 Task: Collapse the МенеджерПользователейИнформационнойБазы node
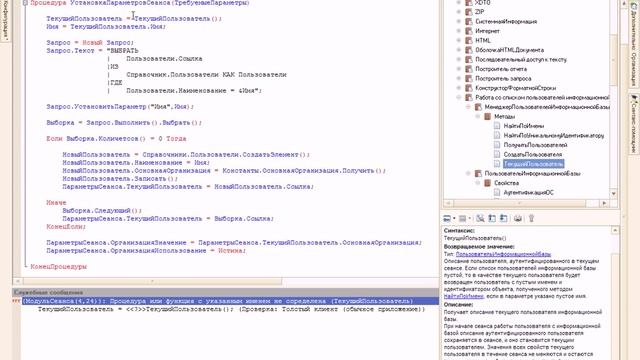[468, 107]
